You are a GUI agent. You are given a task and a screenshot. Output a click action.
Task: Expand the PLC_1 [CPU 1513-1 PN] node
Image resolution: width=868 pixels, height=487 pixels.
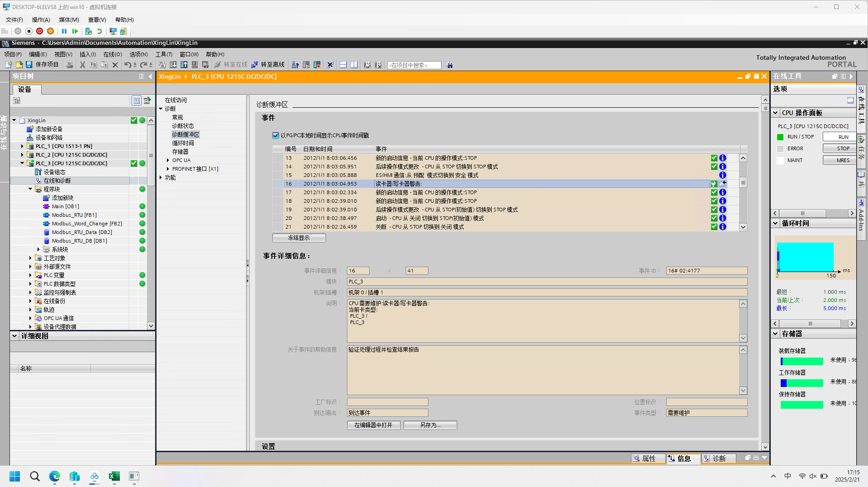coord(22,146)
